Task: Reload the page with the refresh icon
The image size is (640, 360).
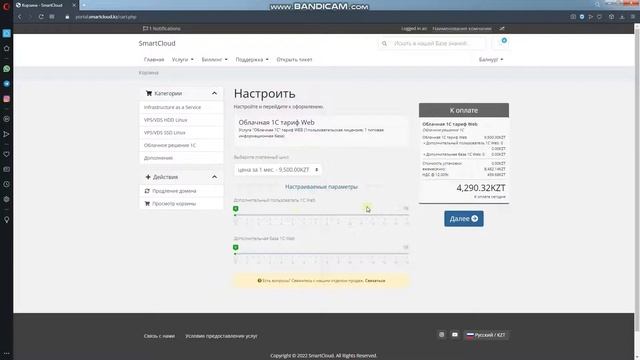Action: click(x=41, y=17)
